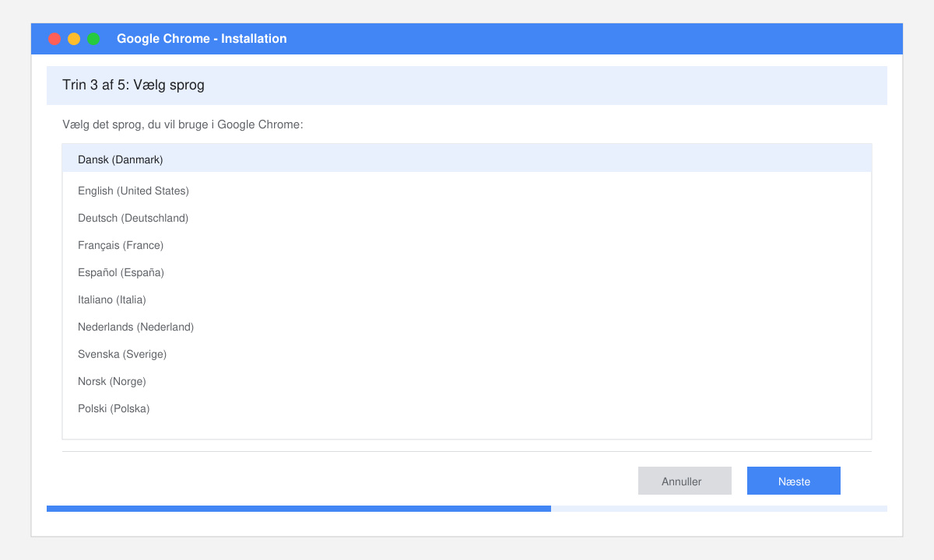Click the 'Vælg det sprog' instruction text
The image size is (934, 560).
coord(183,124)
